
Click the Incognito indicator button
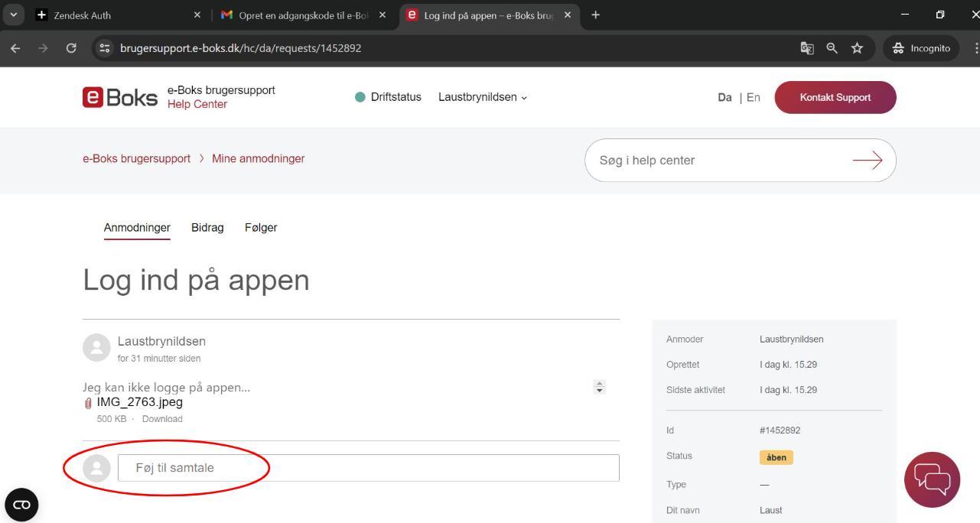click(x=921, y=48)
